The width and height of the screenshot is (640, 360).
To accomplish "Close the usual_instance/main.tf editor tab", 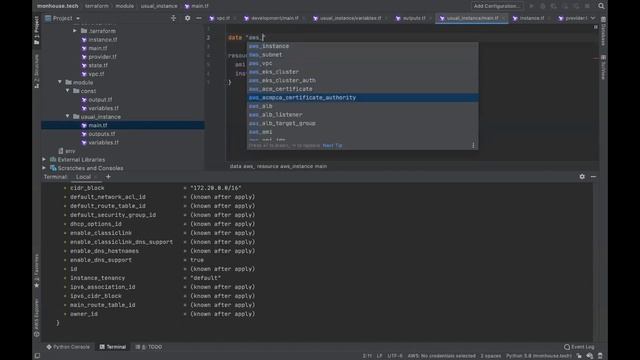I will coord(503,18).
